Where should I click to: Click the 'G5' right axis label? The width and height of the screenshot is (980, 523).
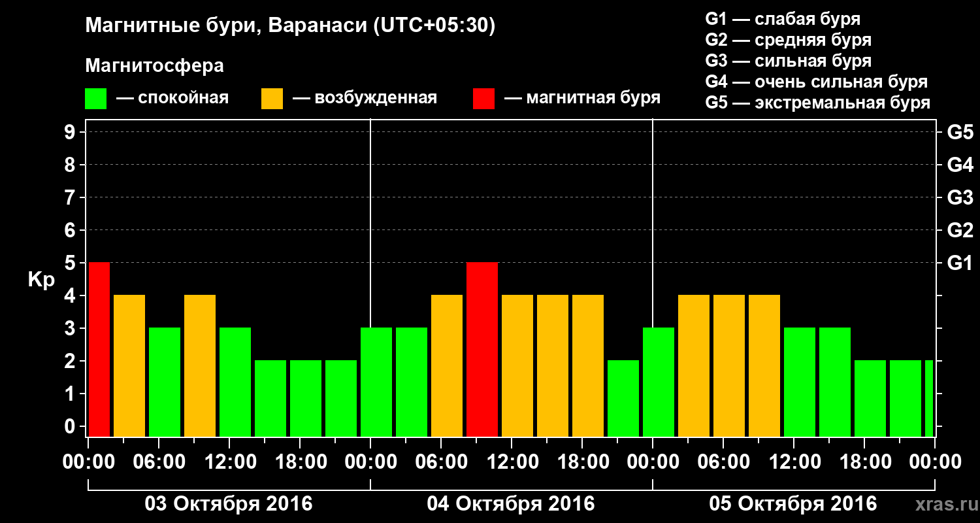tap(960, 132)
